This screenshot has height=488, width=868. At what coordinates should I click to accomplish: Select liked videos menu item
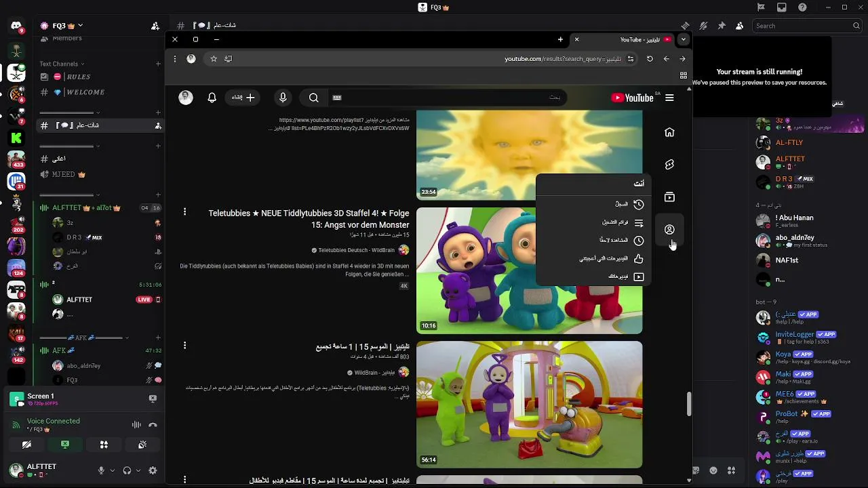(x=593, y=258)
